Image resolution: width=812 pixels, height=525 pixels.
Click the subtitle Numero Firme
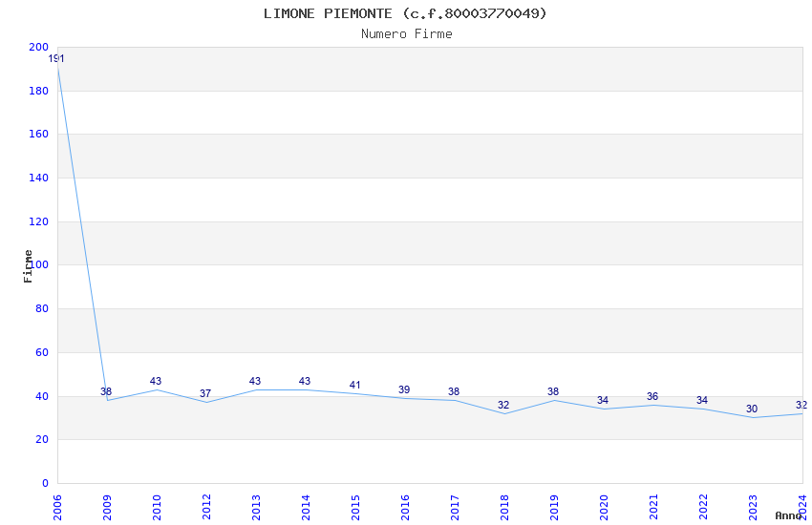[407, 34]
